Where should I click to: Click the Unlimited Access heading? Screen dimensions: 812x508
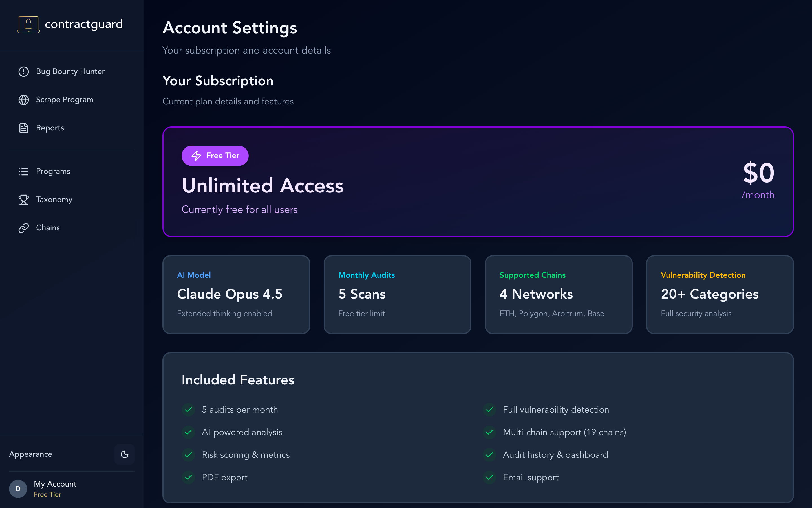(x=263, y=186)
